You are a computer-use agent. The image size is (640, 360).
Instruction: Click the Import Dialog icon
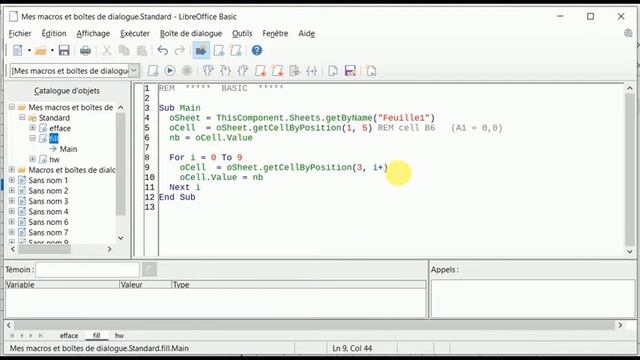coord(371,71)
